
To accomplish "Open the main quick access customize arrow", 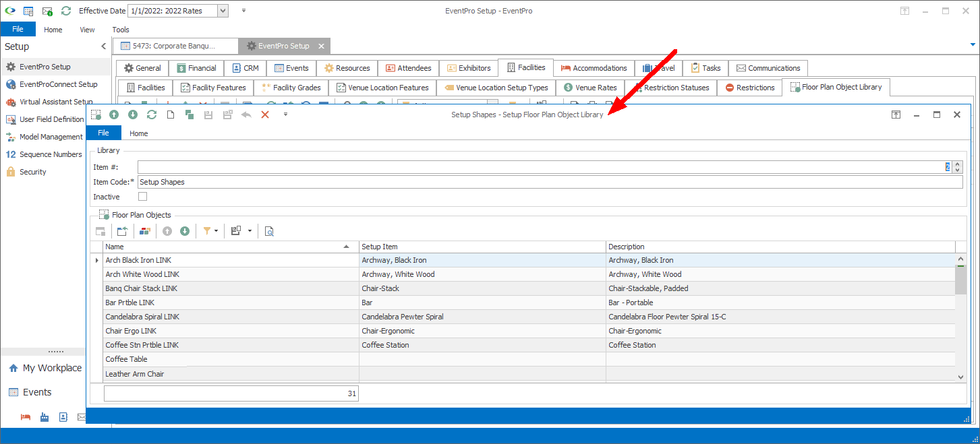I will tap(243, 11).
